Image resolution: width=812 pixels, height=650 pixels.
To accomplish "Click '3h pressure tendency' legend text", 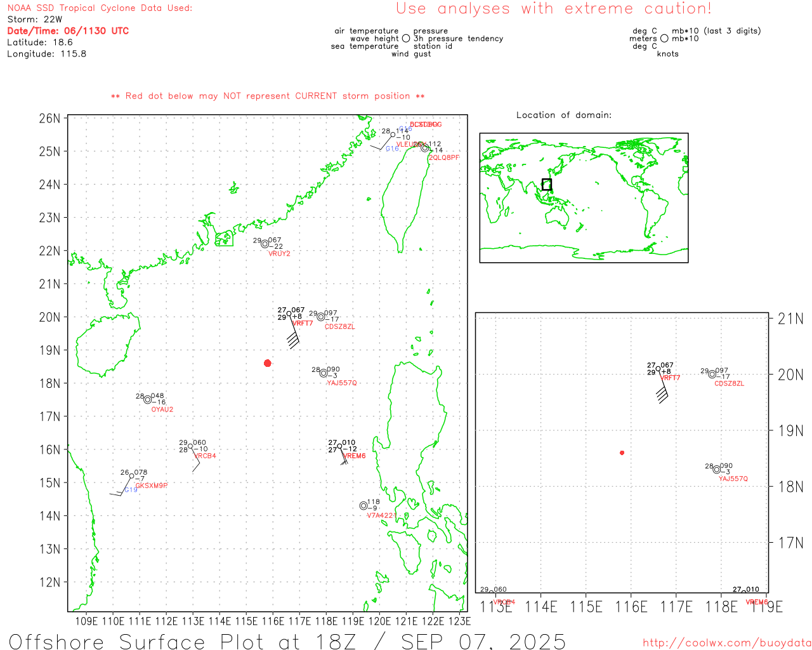I will [x=459, y=39].
